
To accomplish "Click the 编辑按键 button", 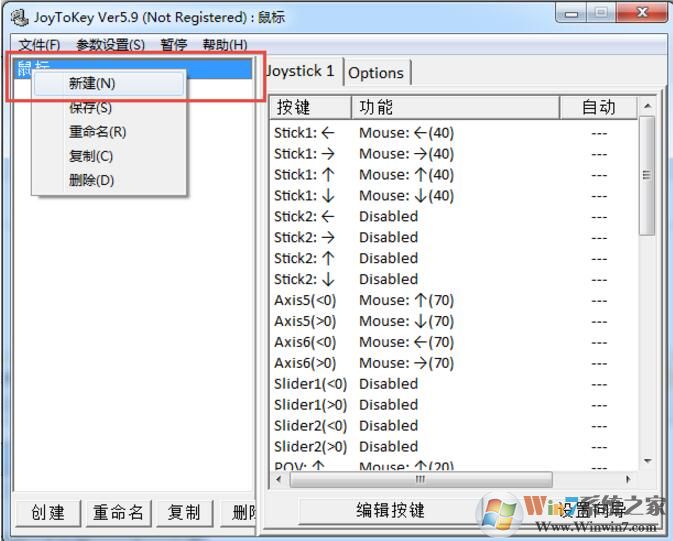I will tap(390, 511).
